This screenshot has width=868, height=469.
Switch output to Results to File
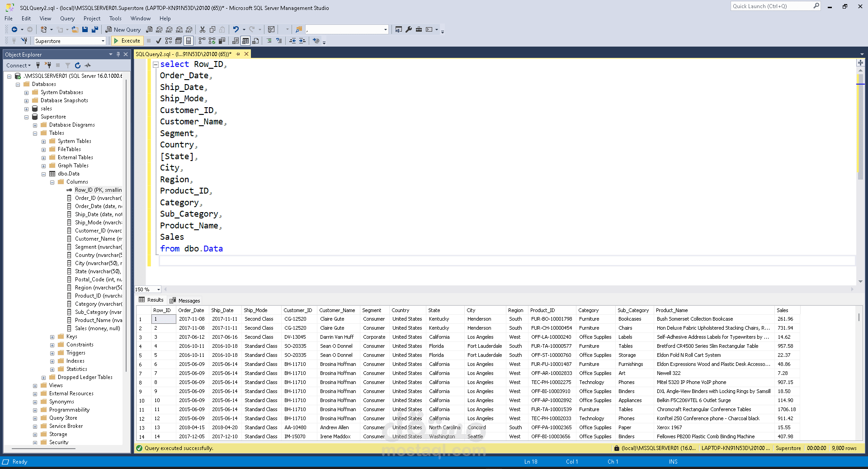pos(255,41)
